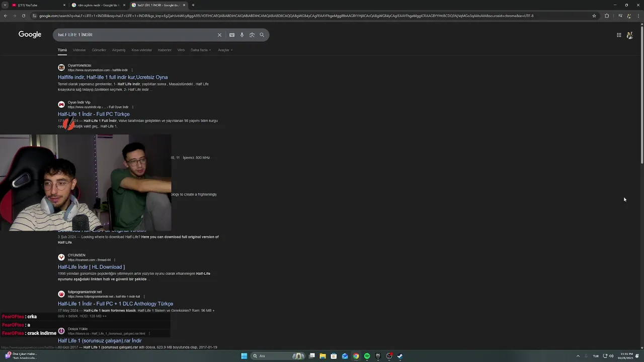Screen dimensions: 644x362
Task: View site information icon in address bar
Action: (34, 16)
